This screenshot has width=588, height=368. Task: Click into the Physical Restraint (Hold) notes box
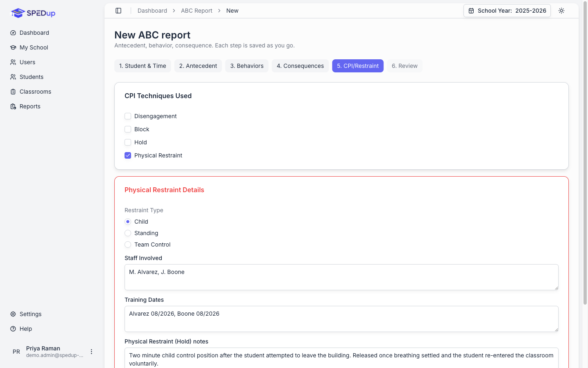click(341, 358)
